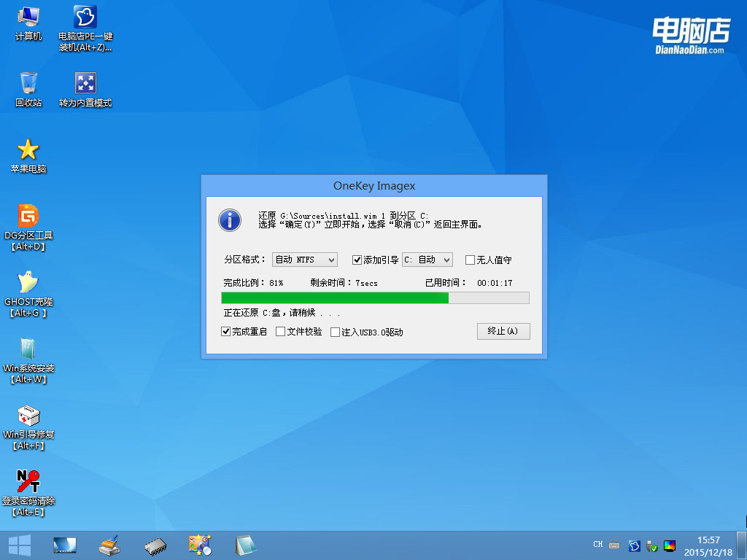Toggle the 无人值守 checkbox
The width and height of the screenshot is (747, 560).
[468, 260]
